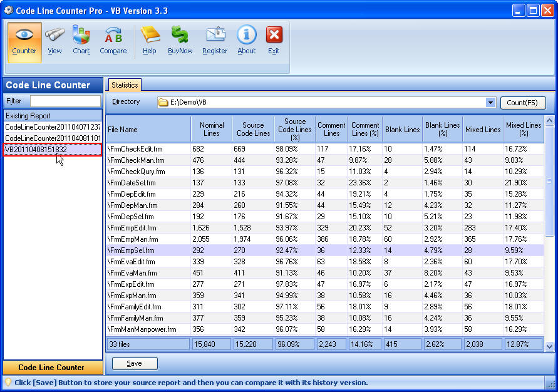558x392 pixels.
Task: Sort by Mixed Lines (%) column header
Action: (524, 130)
